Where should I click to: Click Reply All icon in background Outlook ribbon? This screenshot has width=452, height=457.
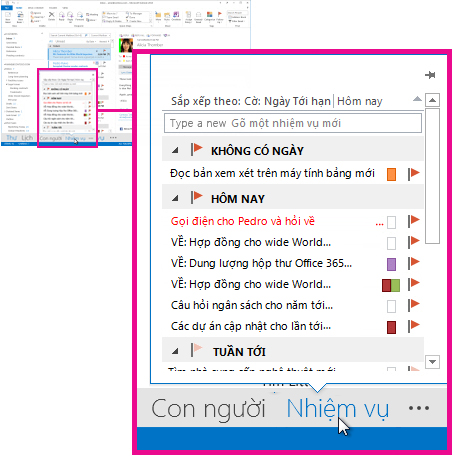(70, 16)
